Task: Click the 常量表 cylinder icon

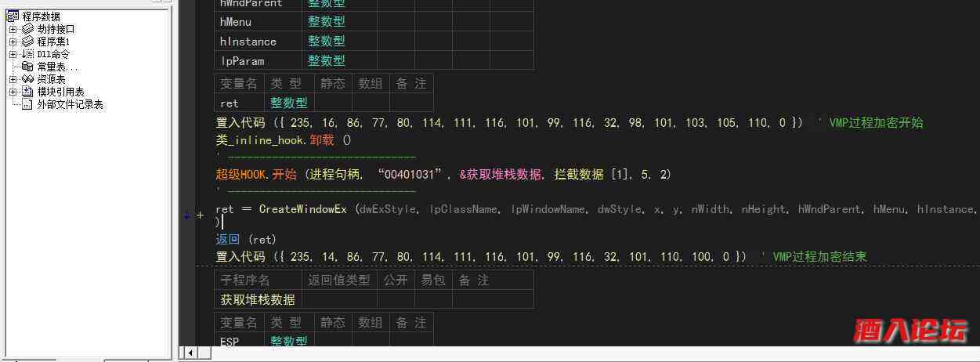Action: click(x=28, y=67)
